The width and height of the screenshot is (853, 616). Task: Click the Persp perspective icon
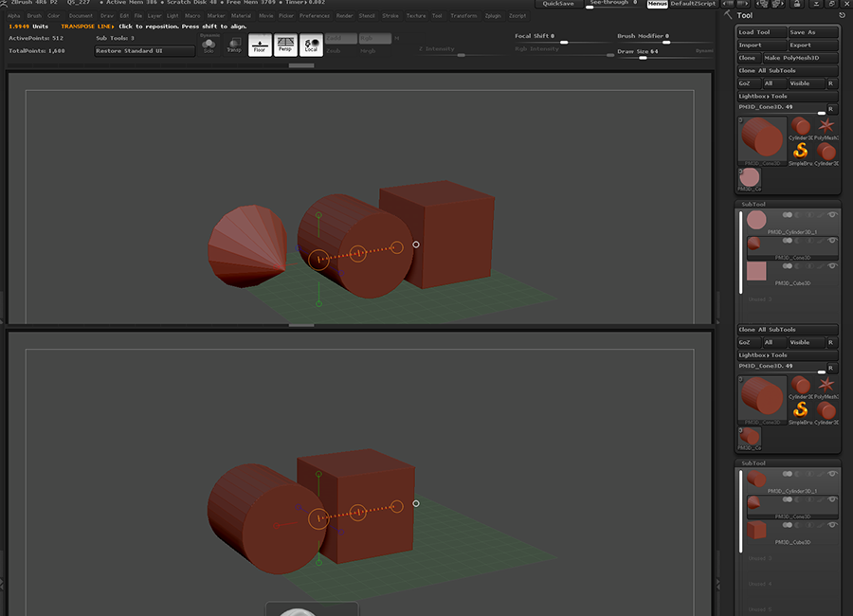pos(285,45)
